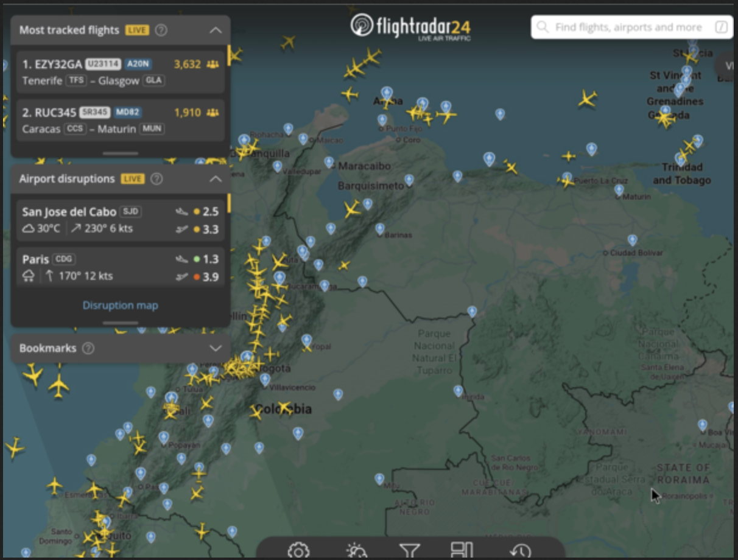This screenshot has width=738, height=560.
Task: Collapse the Most tracked flights panel
Action: pyautogui.click(x=216, y=29)
